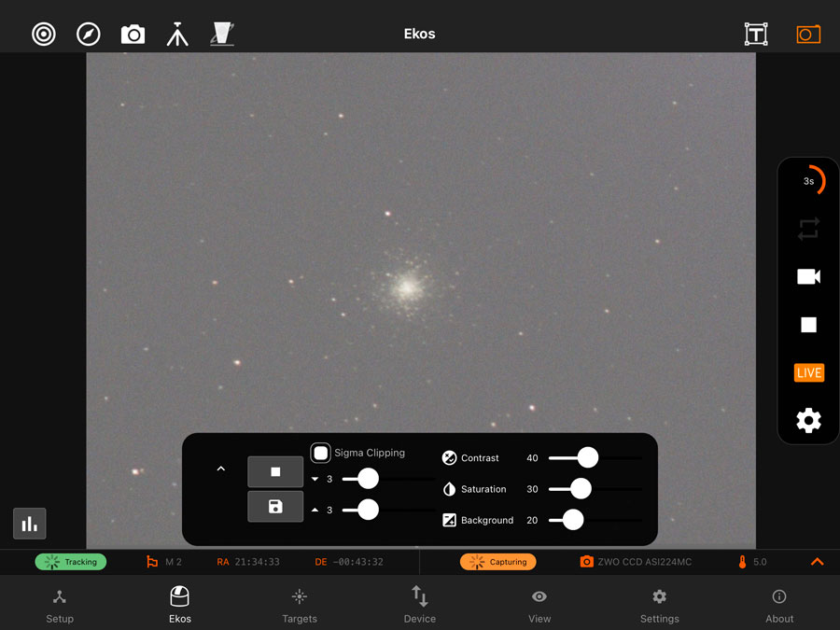Screen dimensions: 840x630
Task: Click the text annotation frame icon
Action: (x=756, y=35)
